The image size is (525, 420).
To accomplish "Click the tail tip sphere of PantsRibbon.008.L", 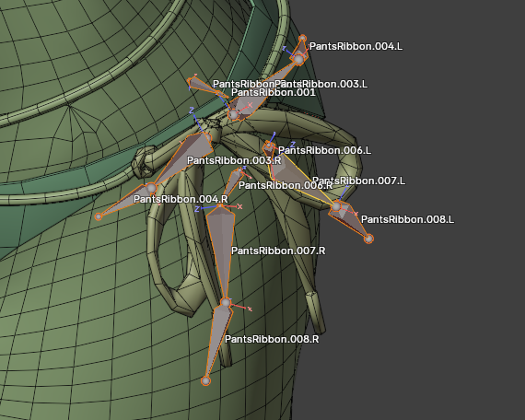I will (368, 239).
